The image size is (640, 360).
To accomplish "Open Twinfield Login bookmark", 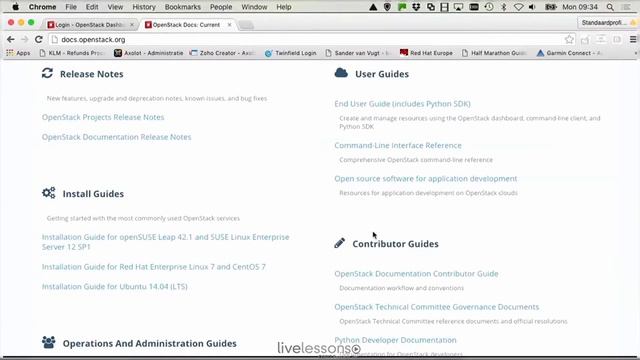I will pyautogui.click(x=291, y=53).
